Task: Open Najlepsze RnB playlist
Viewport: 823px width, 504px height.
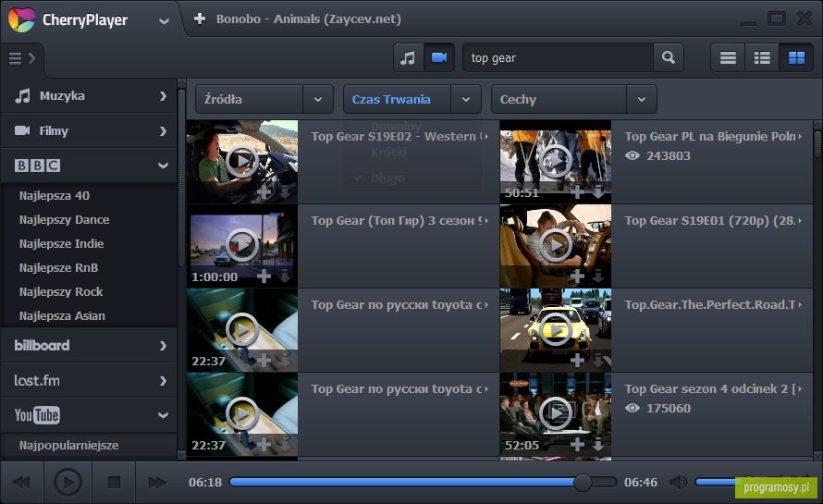Action: (59, 268)
